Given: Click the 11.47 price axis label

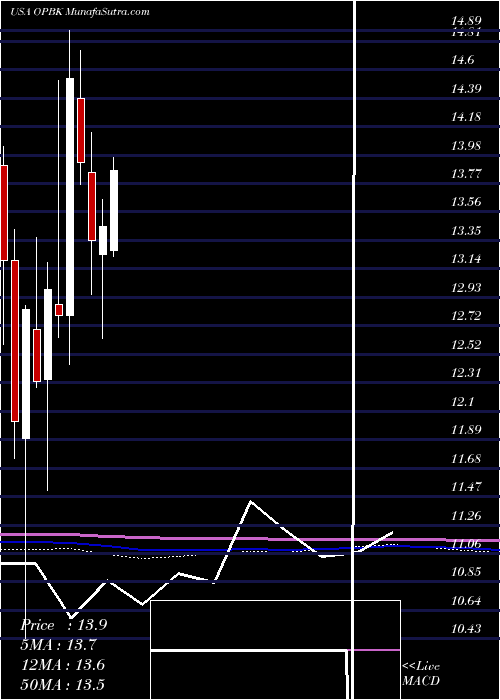Looking at the screenshot, I should 466,486.
